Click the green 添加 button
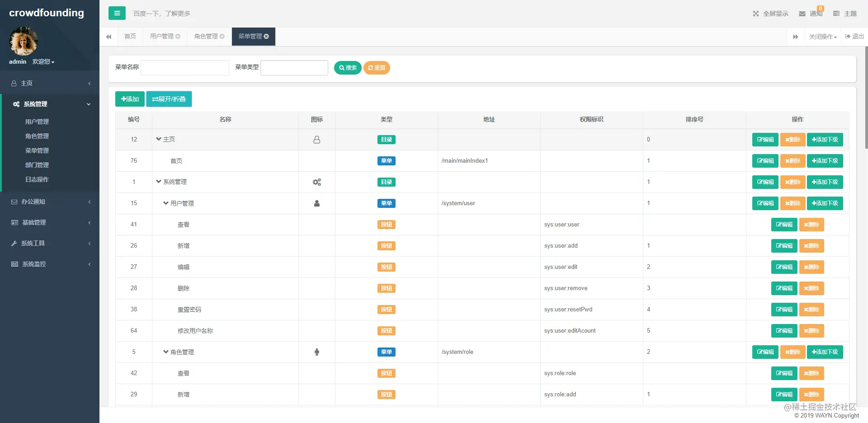Viewport: 868px width, 423px height. point(130,99)
